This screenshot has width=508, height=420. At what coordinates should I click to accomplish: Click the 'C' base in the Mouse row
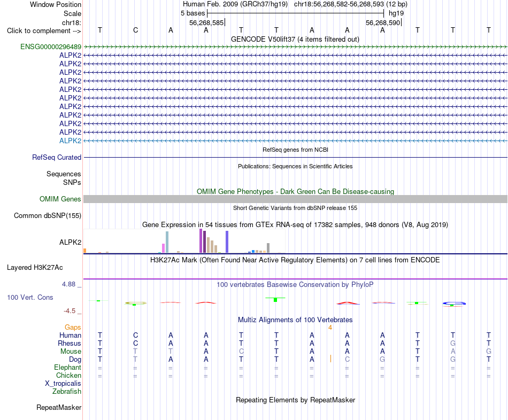pyautogui.click(x=241, y=352)
